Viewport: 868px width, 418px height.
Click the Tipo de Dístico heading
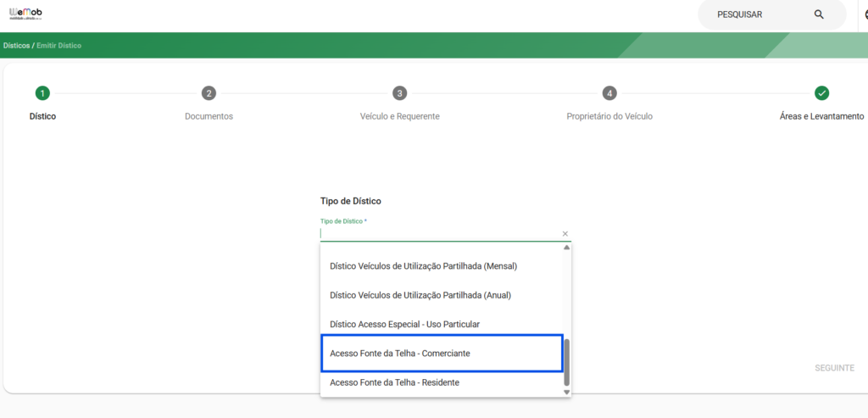[350, 201]
